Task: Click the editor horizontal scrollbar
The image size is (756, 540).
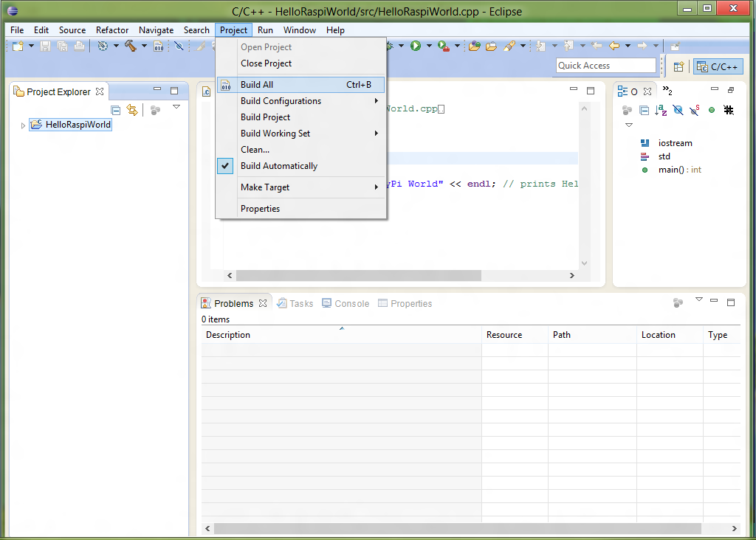Action: pyautogui.click(x=359, y=276)
